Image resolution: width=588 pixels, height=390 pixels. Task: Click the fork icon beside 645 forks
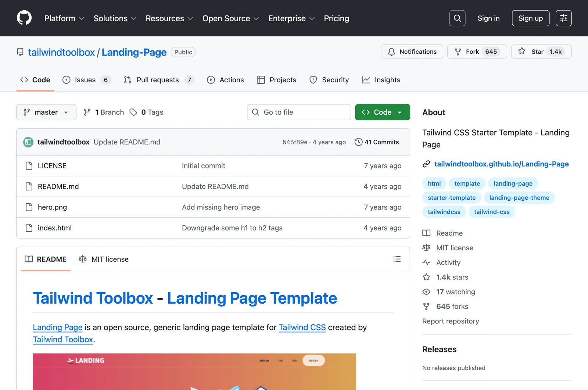[426, 306]
